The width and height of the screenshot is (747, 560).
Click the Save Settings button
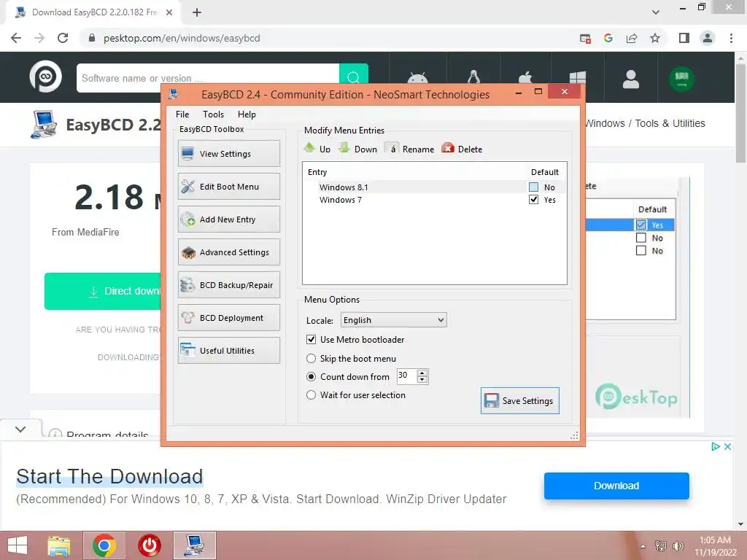coord(519,400)
